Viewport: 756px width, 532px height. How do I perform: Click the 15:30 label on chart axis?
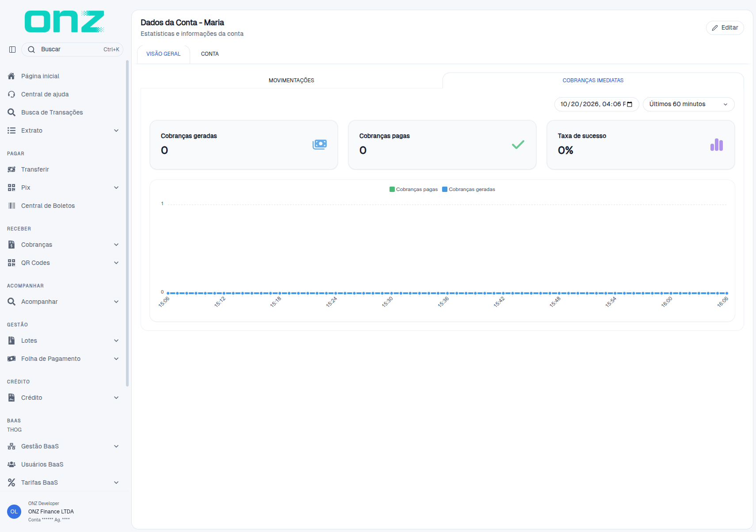pos(387,302)
